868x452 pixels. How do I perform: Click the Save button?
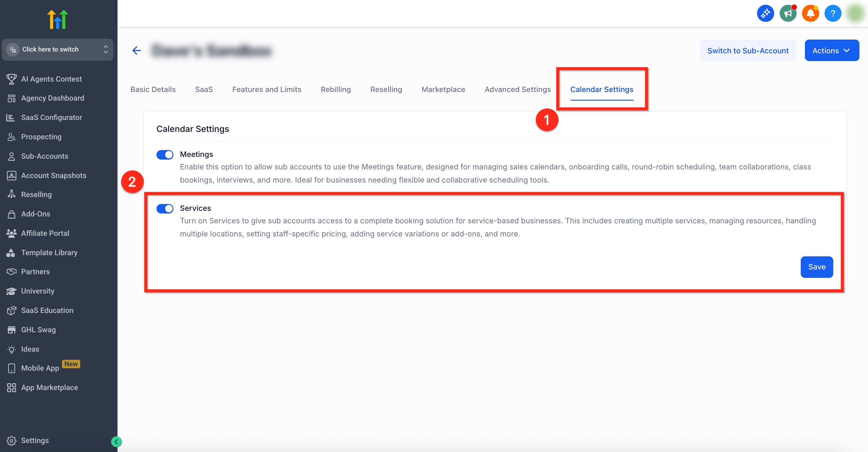tap(817, 267)
